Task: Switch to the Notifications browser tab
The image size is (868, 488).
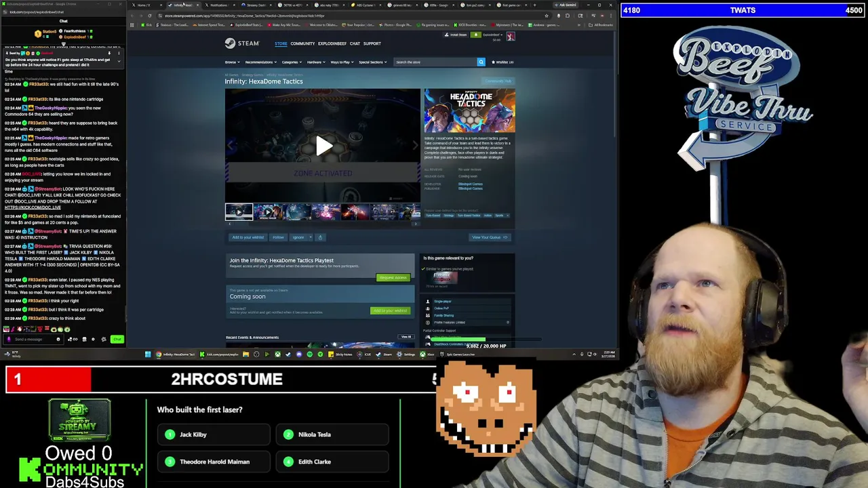Action: 218,5
